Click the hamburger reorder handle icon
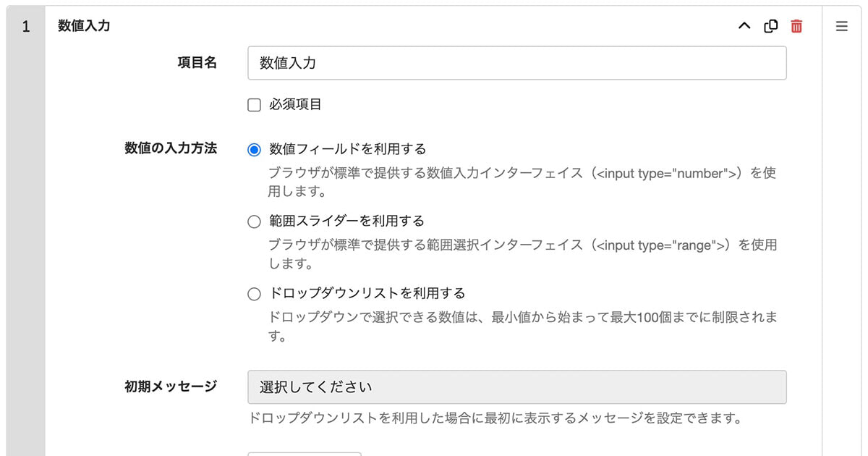 [841, 27]
